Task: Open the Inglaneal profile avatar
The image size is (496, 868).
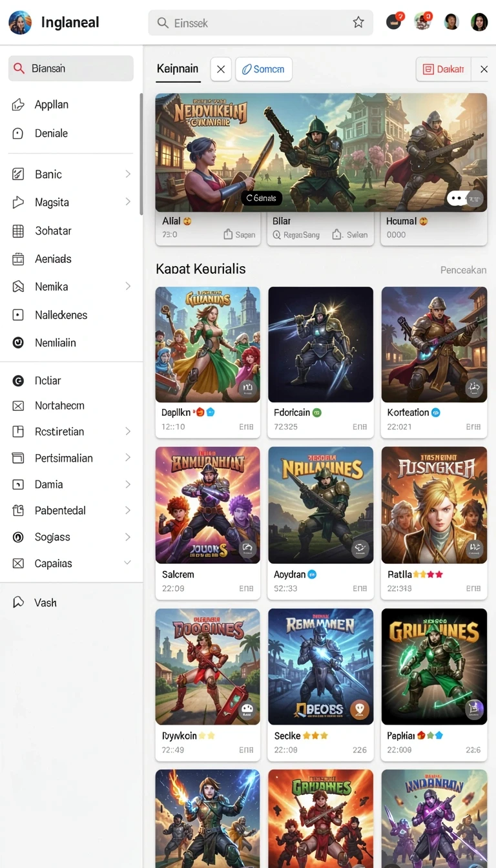Action: [20, 23]
